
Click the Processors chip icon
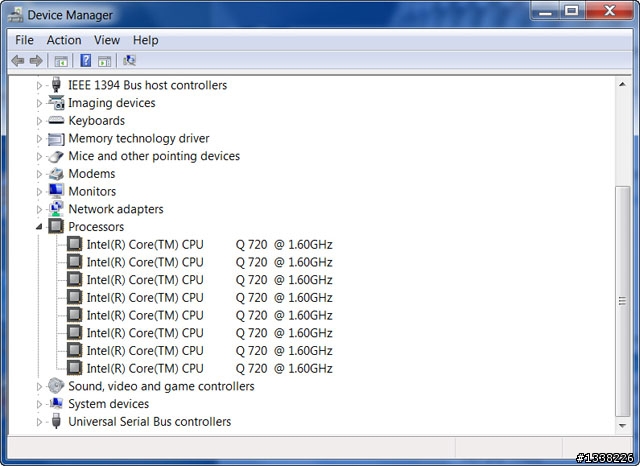(56, 226)
